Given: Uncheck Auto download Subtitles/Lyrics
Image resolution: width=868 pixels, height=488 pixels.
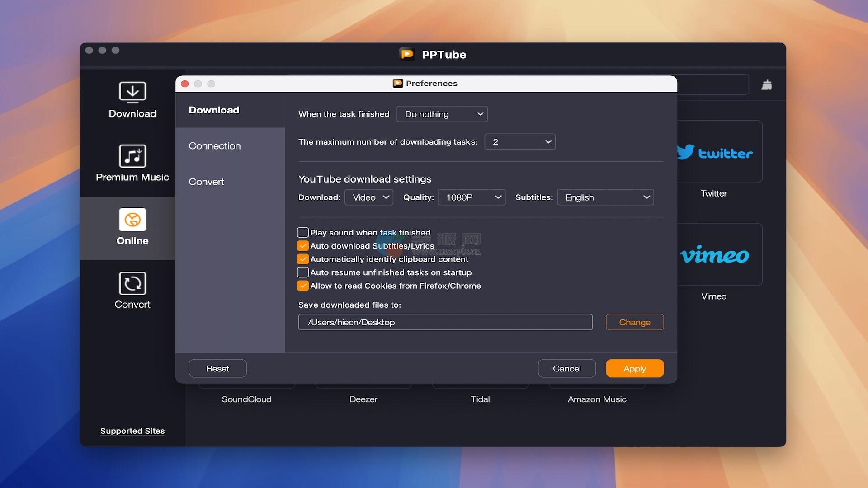Looking at the screenshot, I should (x=303, y=246).
